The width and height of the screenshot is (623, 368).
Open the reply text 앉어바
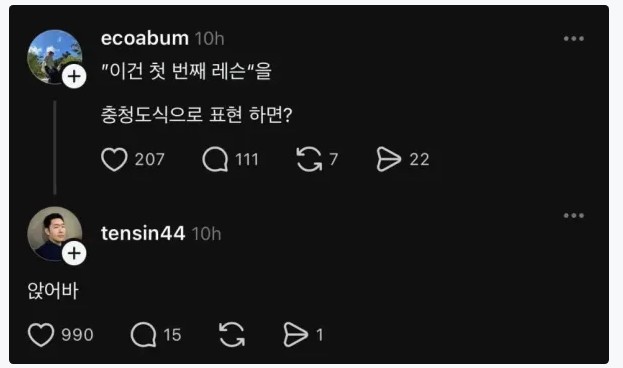point(53,291)
